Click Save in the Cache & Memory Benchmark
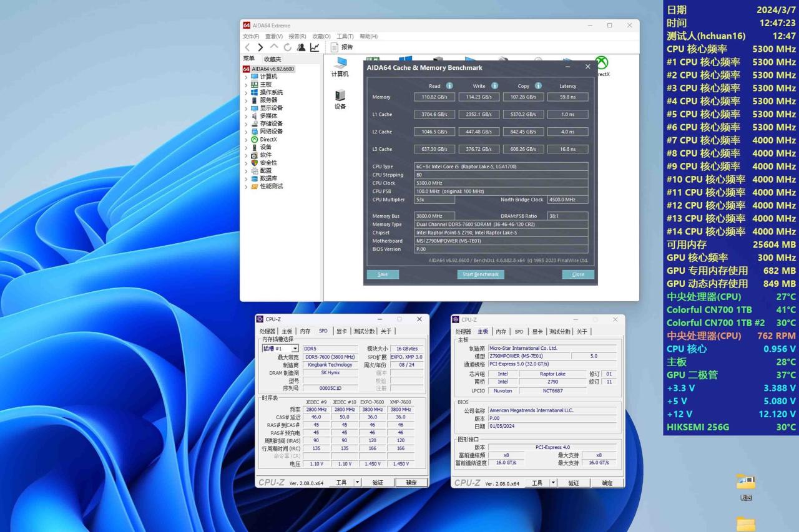The width and height of the screenshot is (799, 532). click(x=383, y=274)
